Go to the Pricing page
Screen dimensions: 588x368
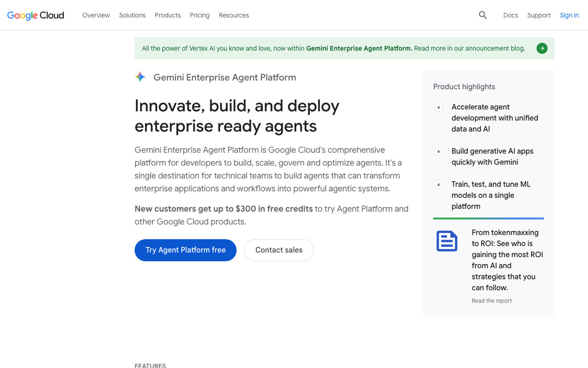200,15
